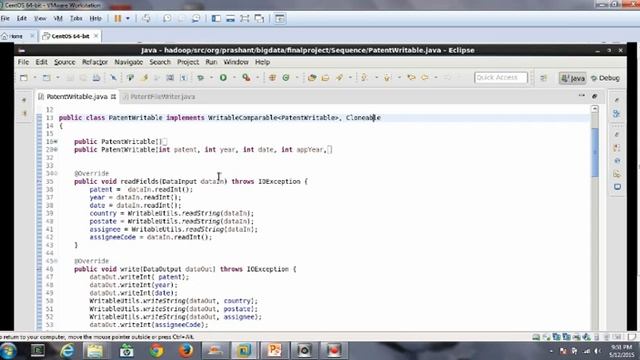Open the VMware View menu
This screenshot has height=360, width=640.
(40, 18)
